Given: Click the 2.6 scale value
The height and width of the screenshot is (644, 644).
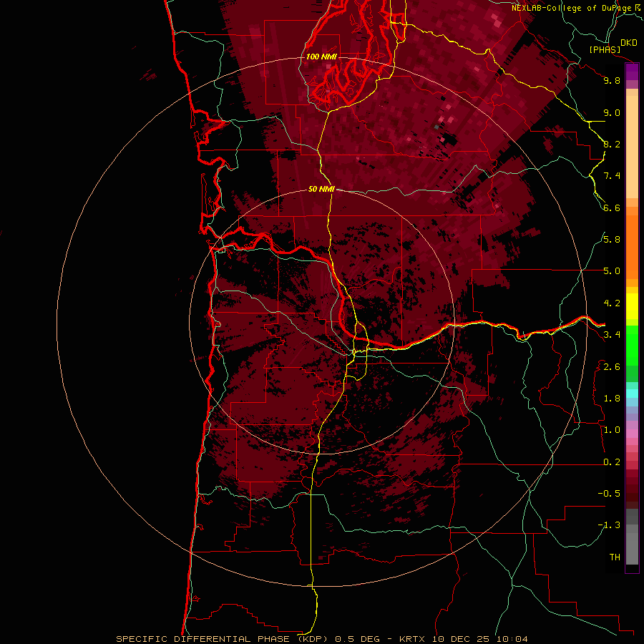Looking at the screenshot, I should [x=612, y=367].
